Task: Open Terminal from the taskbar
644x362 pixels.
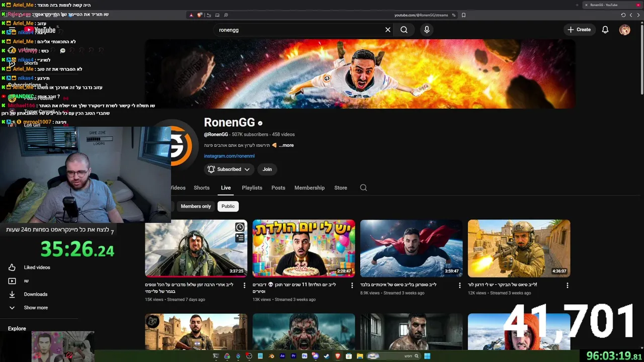Action: coord(216,356)
